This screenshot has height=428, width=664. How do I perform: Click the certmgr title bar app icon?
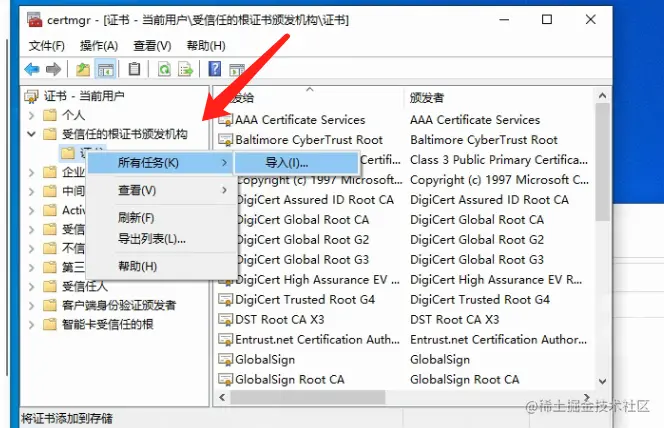[x=35, y=19]
